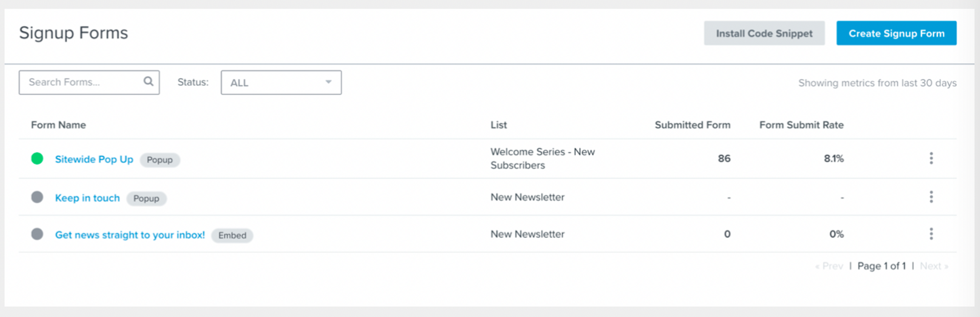Go to the Next page
Image resolution: width=980 pixels, height=317 pixels.
(933, 266)
